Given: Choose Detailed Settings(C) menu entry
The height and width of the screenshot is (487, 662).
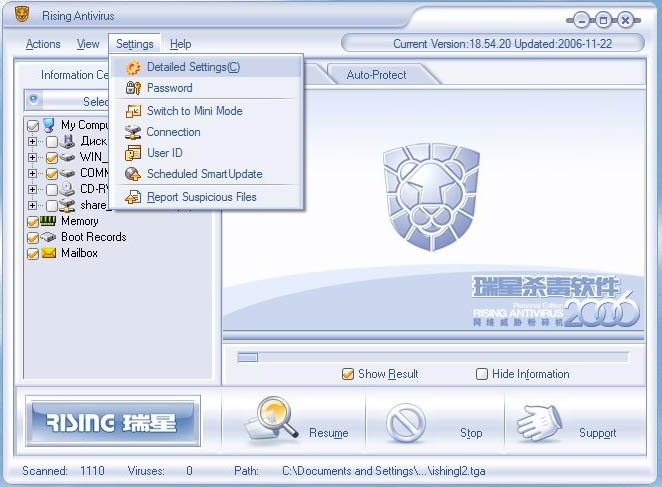Looking at the screenshot, I should click(x=207, y=67).
